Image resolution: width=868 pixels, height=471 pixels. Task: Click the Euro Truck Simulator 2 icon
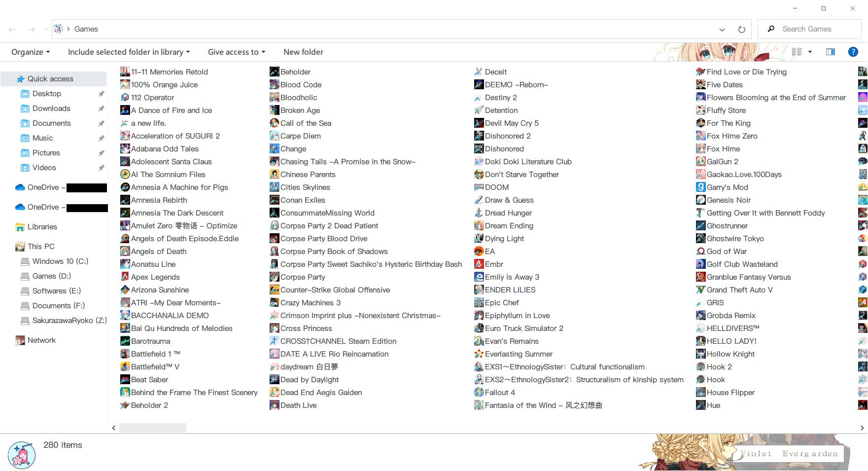pyautogui.click(x=479, y=328)
